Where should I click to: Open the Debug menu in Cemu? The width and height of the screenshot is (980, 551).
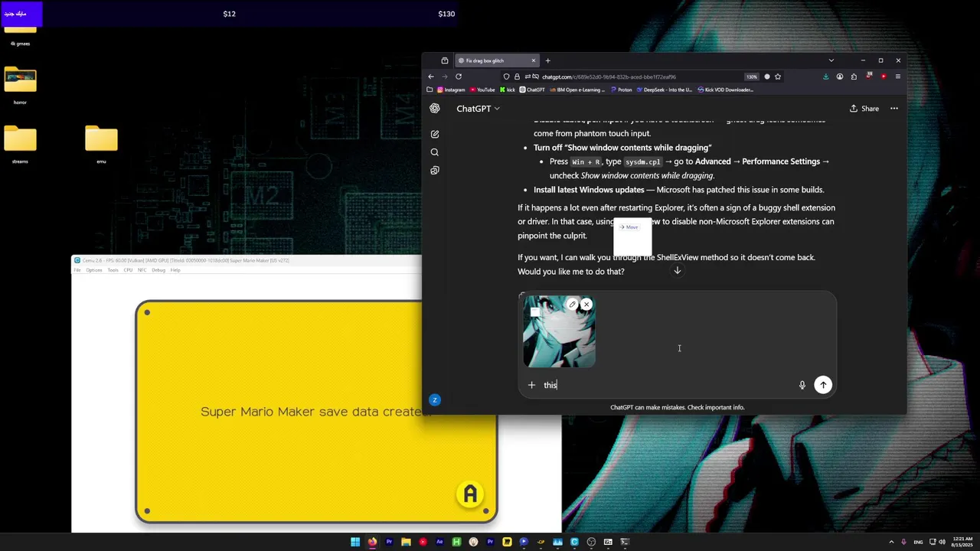tap(158, 270)
